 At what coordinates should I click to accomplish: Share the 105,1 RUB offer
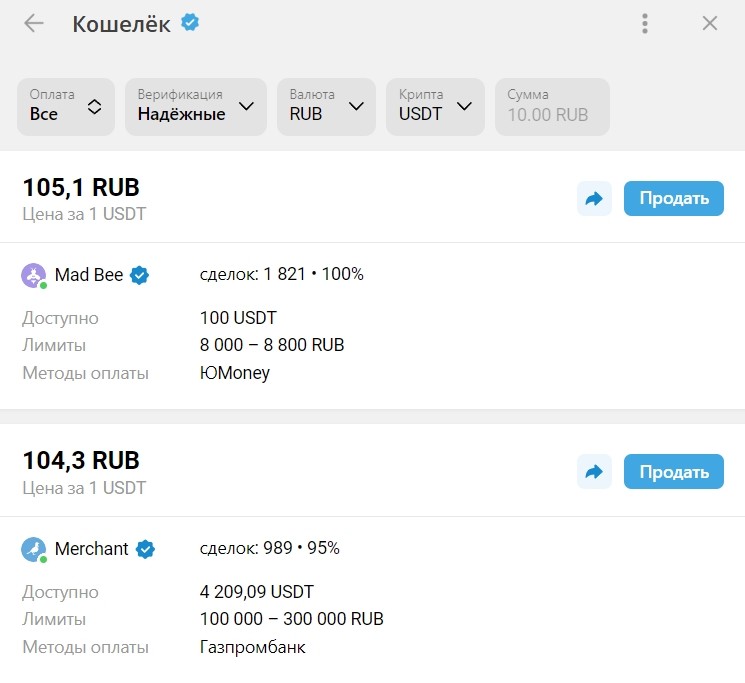594,199
